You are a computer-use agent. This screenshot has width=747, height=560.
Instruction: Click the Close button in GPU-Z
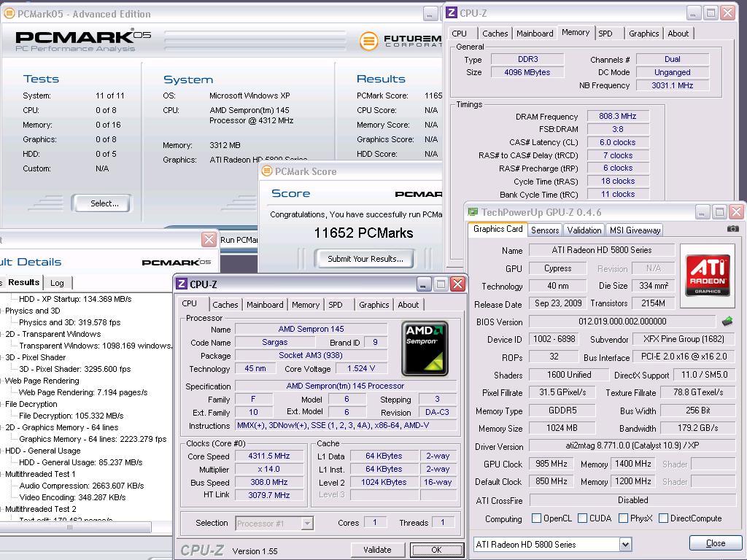(715, 543)
